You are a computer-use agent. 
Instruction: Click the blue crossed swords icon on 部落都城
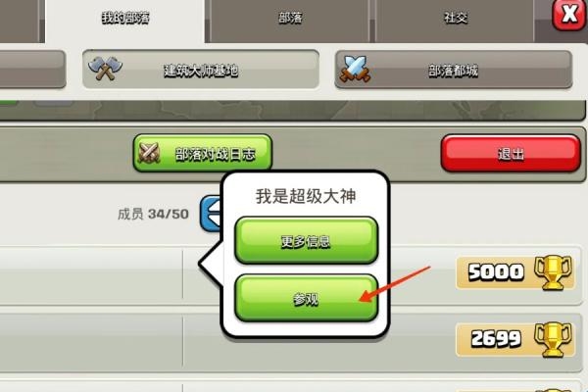coord(355,69)
